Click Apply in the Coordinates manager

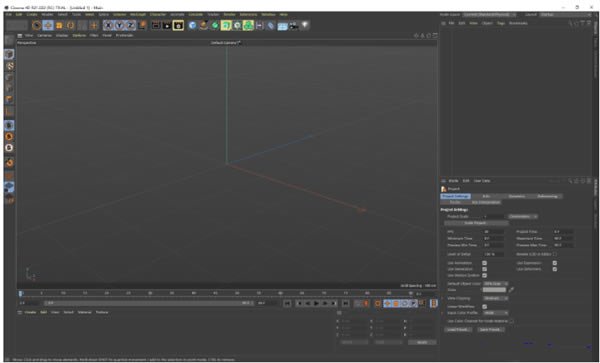coord(422,342)
